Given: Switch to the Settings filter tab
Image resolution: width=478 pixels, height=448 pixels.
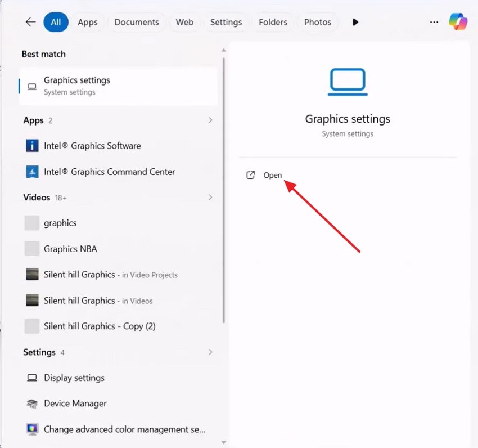Looking at the screenshot, I should [x=226, y=22].
